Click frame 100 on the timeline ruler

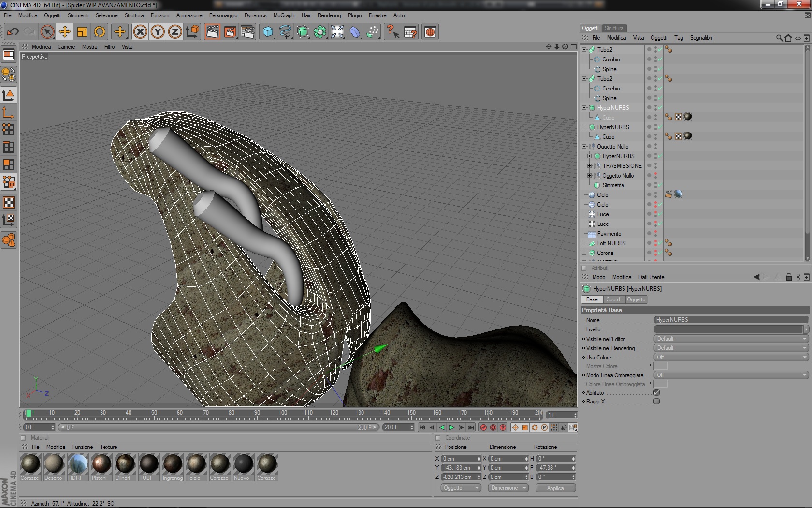pyautogui.click(x=282, y=414)
